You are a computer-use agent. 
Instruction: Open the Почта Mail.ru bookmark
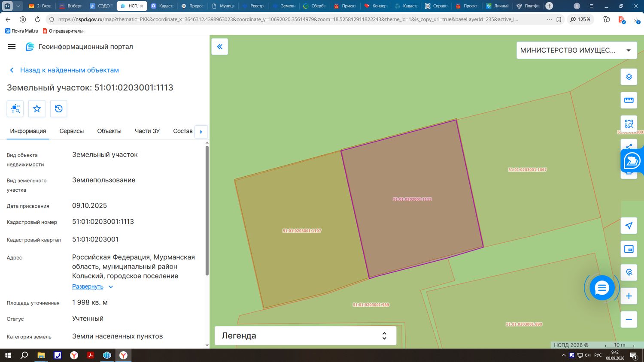[21, 31]
